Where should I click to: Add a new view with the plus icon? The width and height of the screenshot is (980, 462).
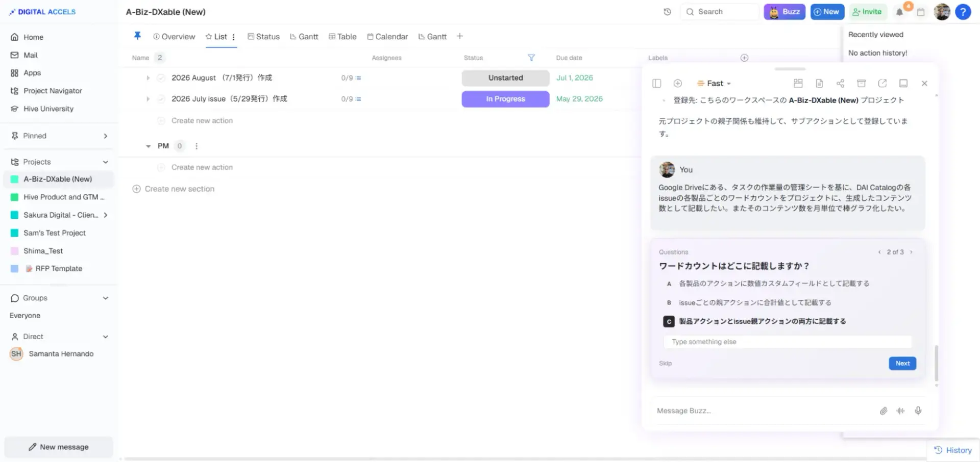point(460,36)
